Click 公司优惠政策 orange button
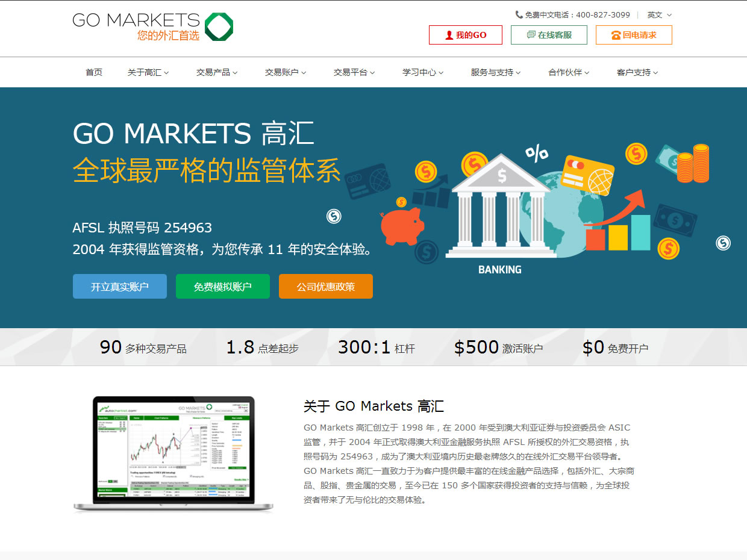The image size is (747, 560). coord(326,287)
